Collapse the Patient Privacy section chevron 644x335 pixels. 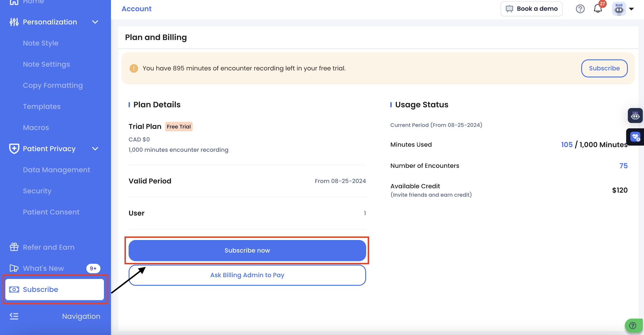pyautogui.click(x=95, y=149)
